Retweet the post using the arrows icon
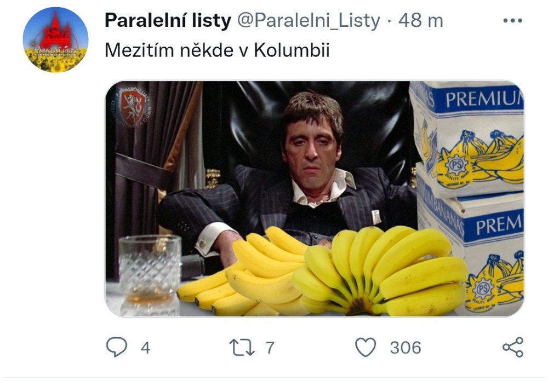548x392 pixels. pyautogui.click(x=243, y=348)
